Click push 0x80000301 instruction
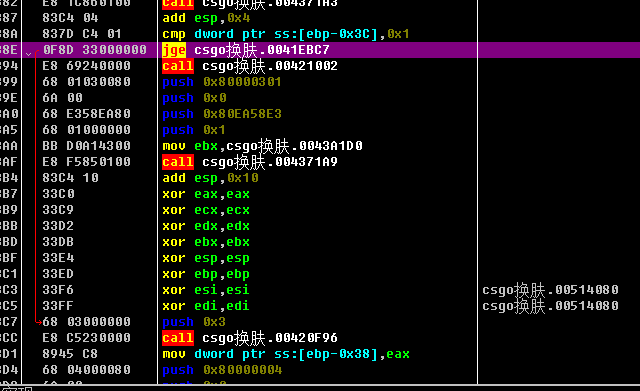 pyautogui.click(x=222, y=82)
